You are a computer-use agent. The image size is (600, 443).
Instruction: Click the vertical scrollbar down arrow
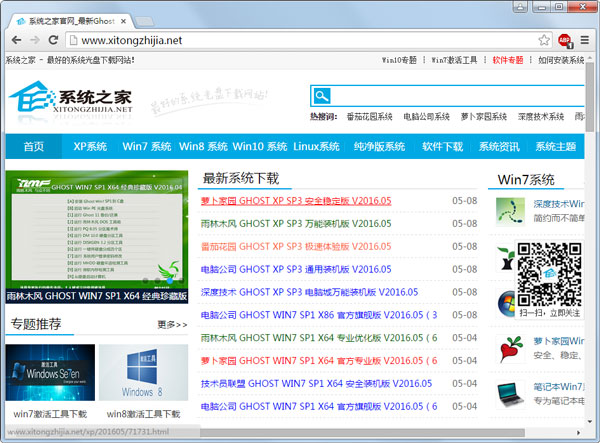pos(592,421)
